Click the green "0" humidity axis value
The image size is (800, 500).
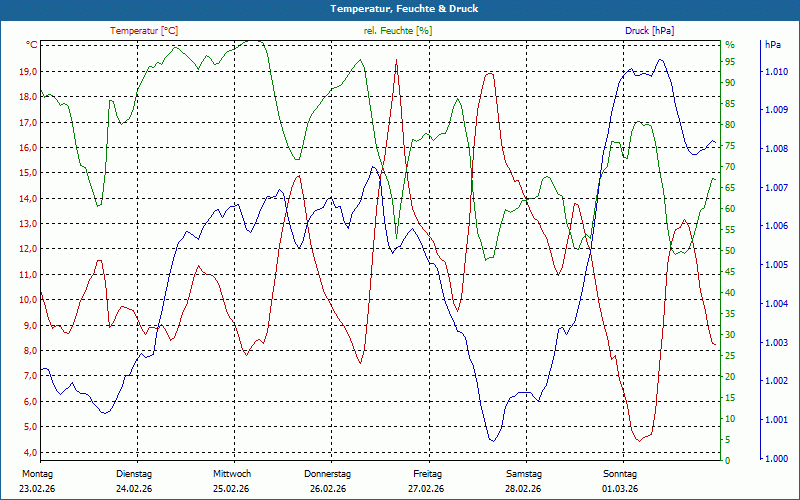728,461
